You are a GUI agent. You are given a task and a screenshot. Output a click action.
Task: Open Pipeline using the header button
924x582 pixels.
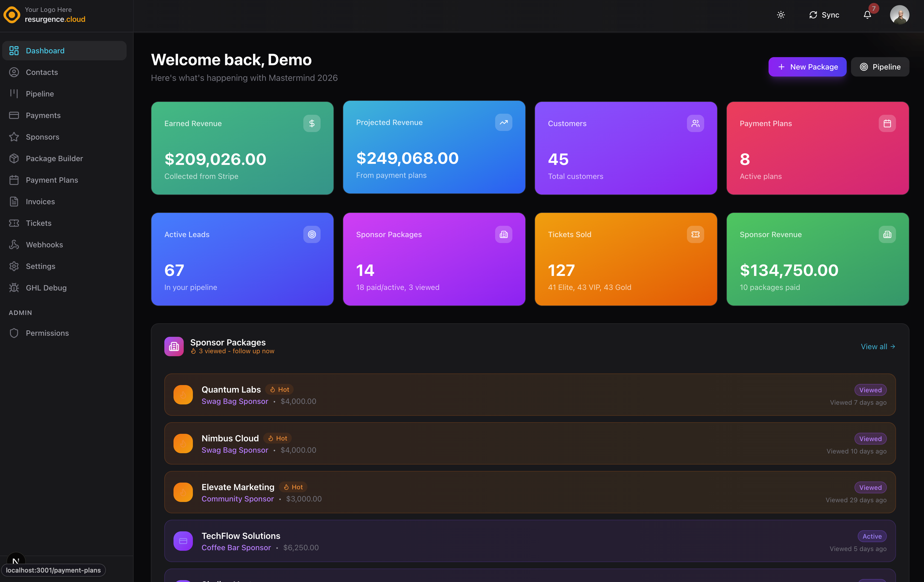coord(880,67)
